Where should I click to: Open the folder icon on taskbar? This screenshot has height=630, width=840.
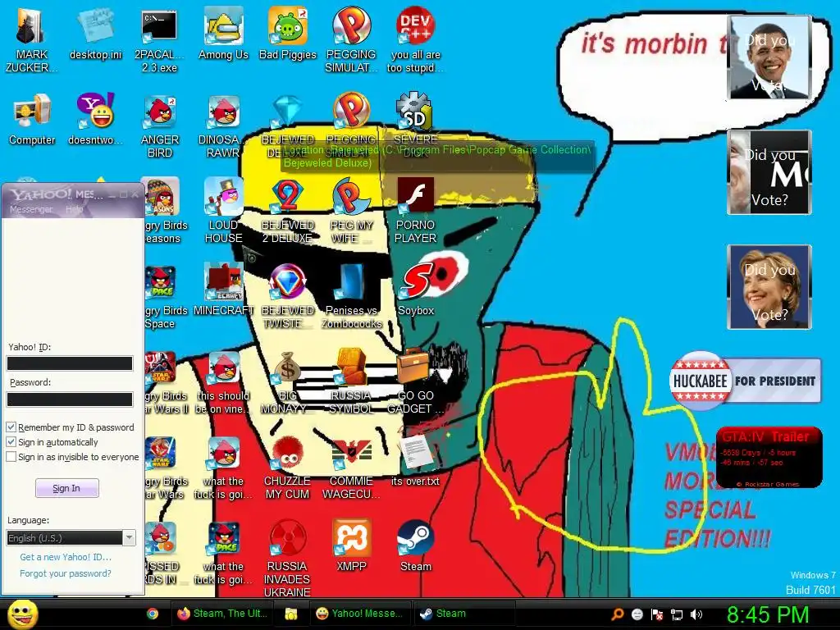(x=291, y=614)
